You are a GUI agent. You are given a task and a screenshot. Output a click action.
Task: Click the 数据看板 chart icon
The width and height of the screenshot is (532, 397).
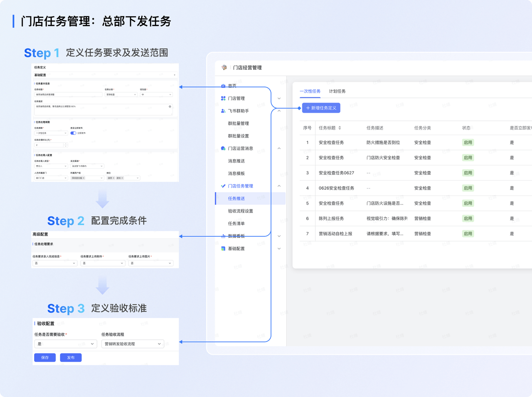(x=223, y=236)
